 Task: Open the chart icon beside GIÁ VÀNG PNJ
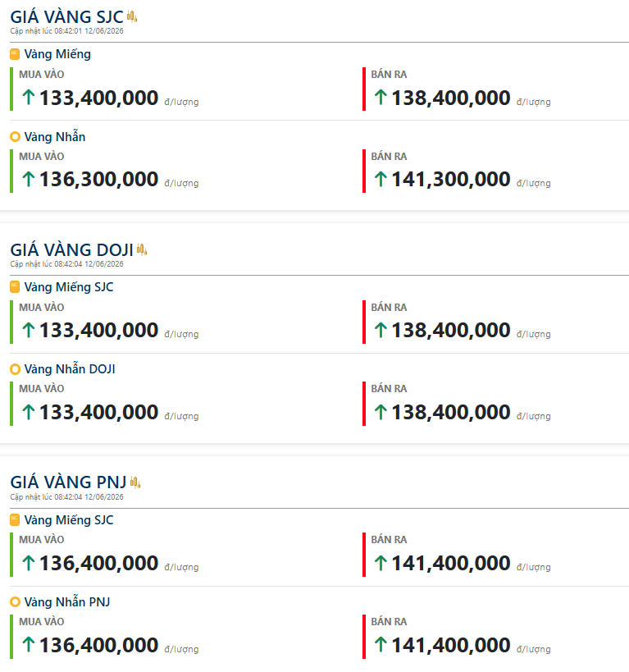(x=135, y=482)
